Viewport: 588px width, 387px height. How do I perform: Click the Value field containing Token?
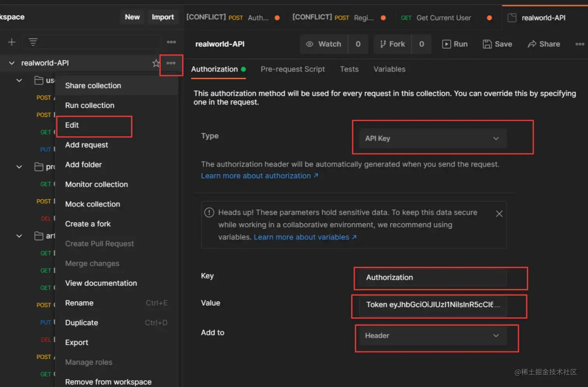click(433, 305)
